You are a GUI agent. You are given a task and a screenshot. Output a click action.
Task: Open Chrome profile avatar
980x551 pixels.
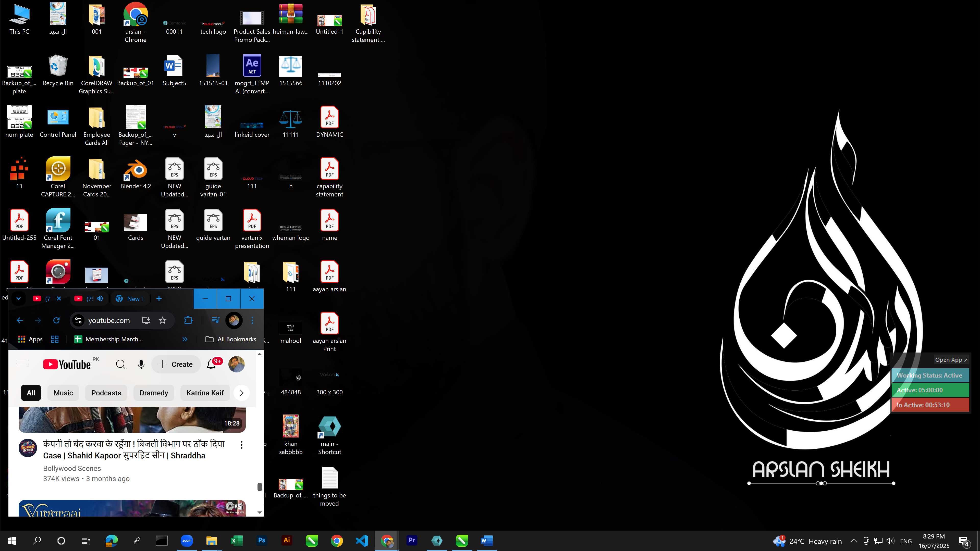[x=234, y=321]
